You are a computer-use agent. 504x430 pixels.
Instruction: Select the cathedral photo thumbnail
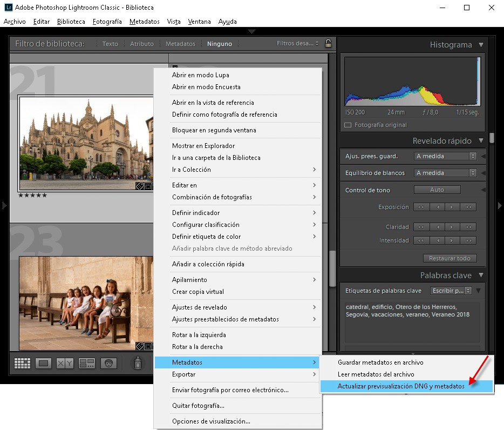pos(86,143)
